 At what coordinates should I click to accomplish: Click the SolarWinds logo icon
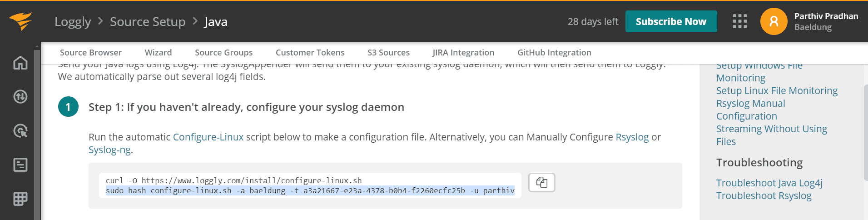pyautogui.click(x=20, y=21)
